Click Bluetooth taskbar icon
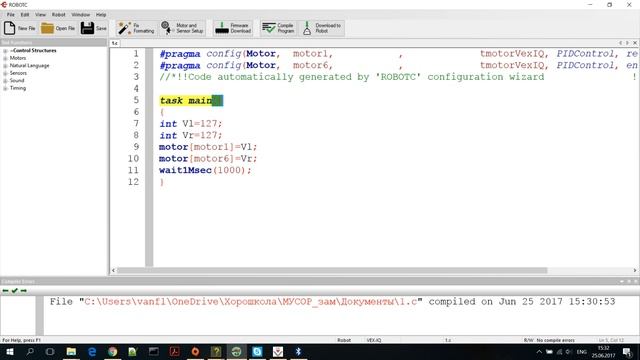 point(298,351)
